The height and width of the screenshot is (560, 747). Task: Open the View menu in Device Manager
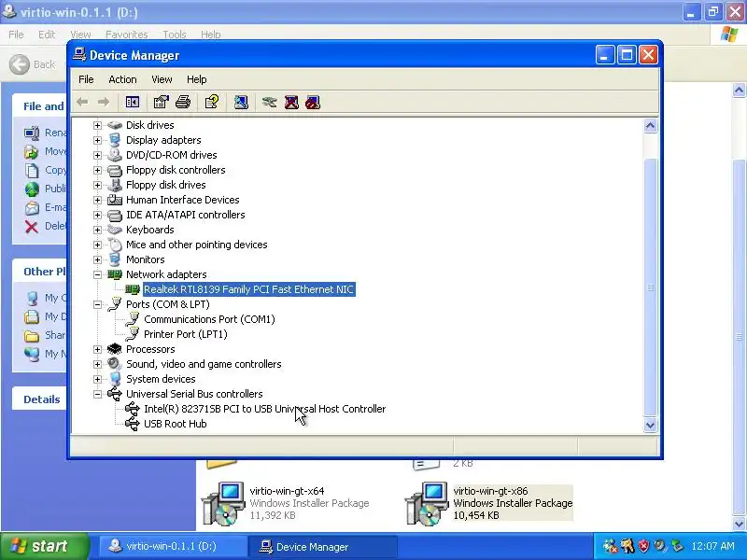pos(162,79)
